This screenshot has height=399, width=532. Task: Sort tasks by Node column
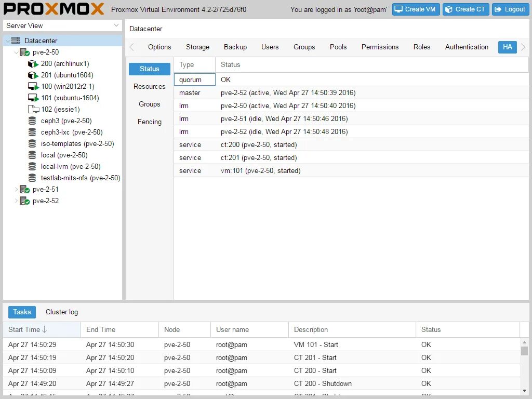(184, 330)
